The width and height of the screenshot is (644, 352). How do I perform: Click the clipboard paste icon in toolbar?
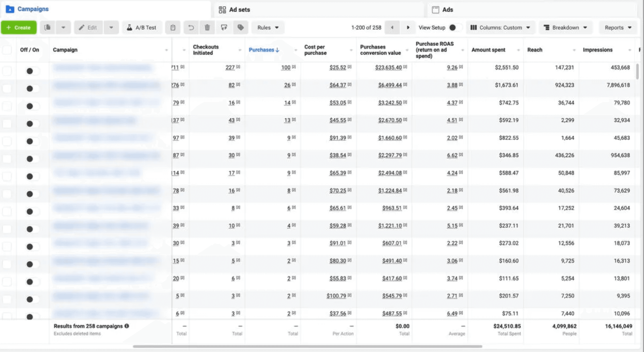173,27
